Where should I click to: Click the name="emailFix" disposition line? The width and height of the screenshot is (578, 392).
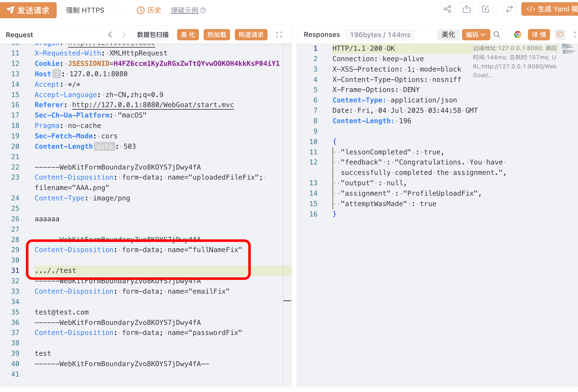132,291
